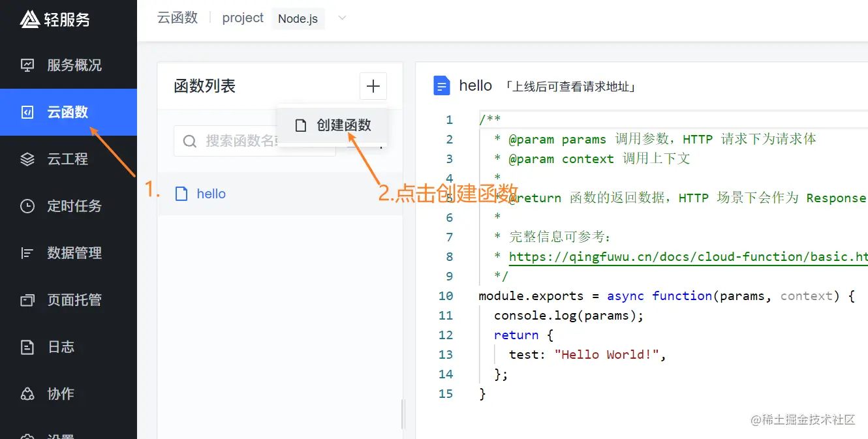868x439 pixels.
Task: Click the 云函数 code icon
Action: [27, 112]
